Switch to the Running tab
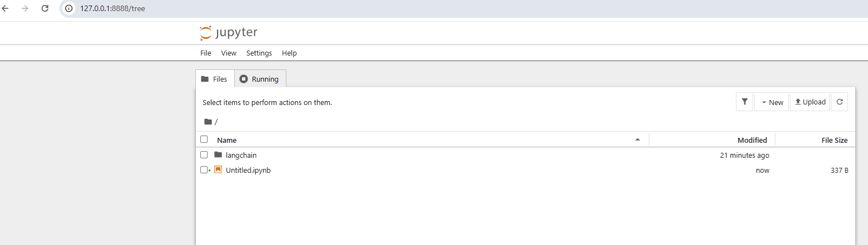Viewport: 868px width, 245px height. coord(260,79)
